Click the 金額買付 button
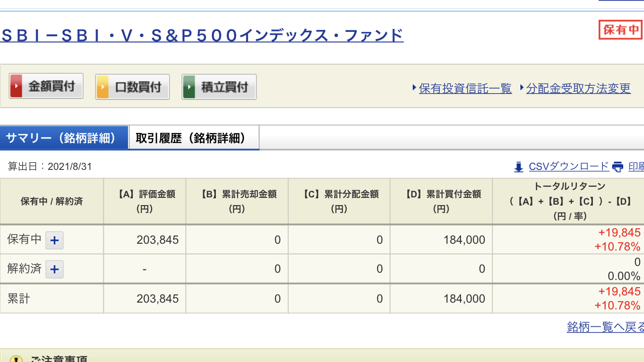644x362 pixels. pyautogui.click(x=46, y=86)
